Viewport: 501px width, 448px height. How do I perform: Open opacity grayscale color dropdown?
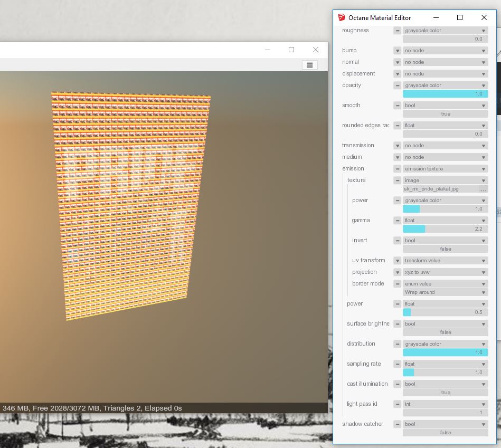[x=446, y=85]
